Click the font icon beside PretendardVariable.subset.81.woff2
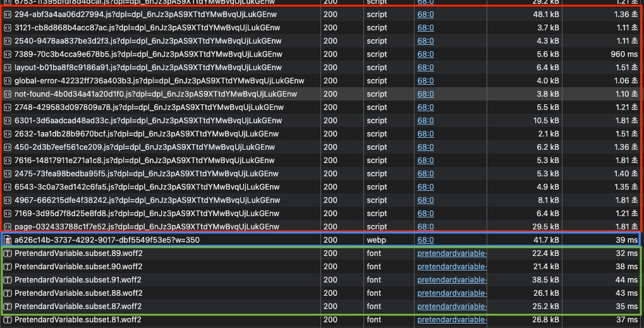Screen dimensions: 644x328 [7, 319]
